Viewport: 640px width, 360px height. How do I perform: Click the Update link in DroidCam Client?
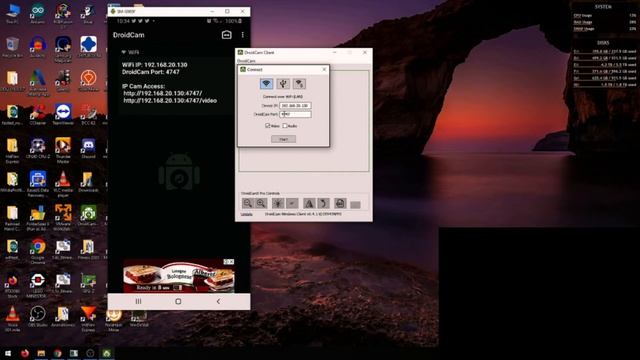pyautogui.click(x=247, y=214)
